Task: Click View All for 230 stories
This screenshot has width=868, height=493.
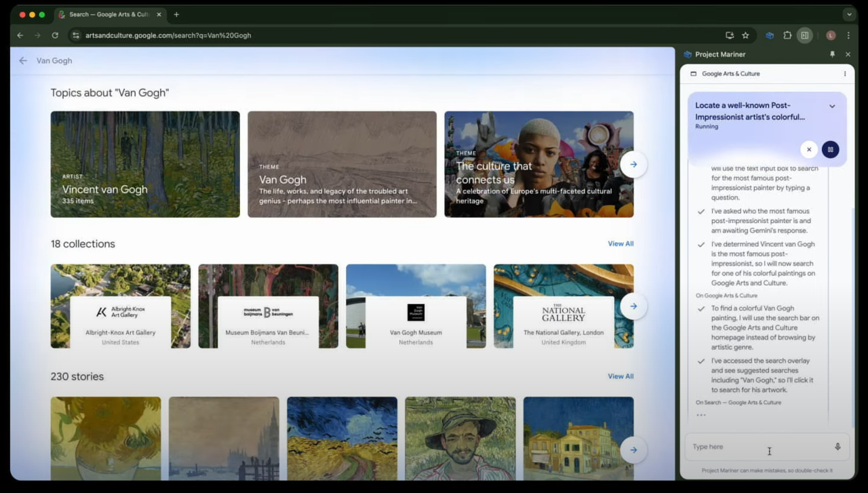Action: pyautogui.click(x=620, y=376)
